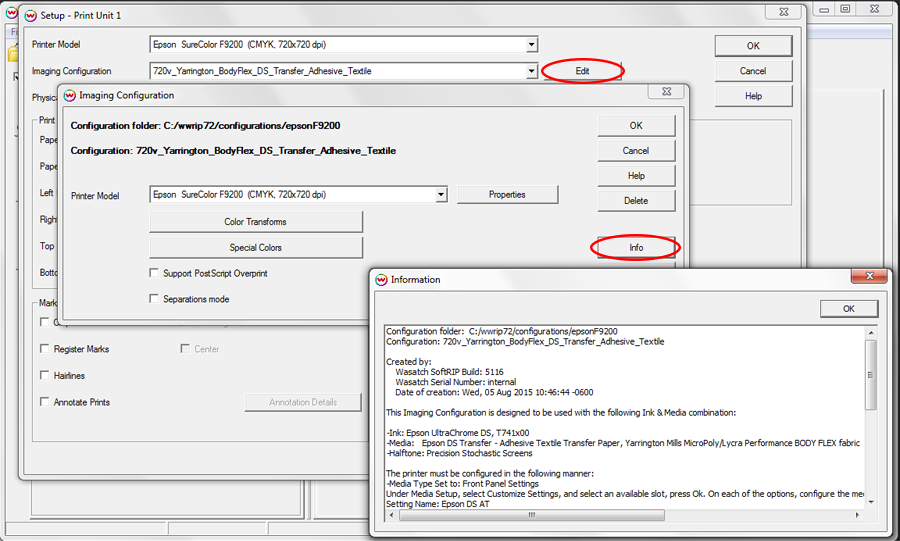Click the scroll left arrow in Information text
The width and height of the screenshot is (900, 541).
391,515
